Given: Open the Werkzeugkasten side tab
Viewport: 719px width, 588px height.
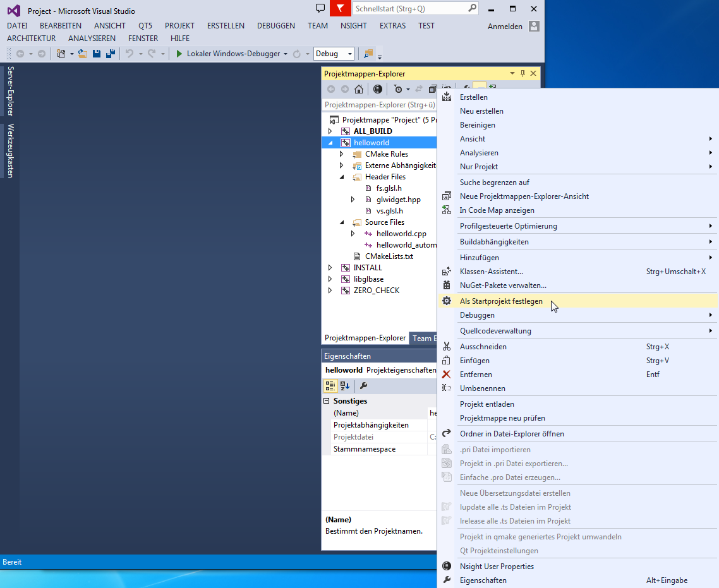Looking at the screenshot, I should [11, 150].
